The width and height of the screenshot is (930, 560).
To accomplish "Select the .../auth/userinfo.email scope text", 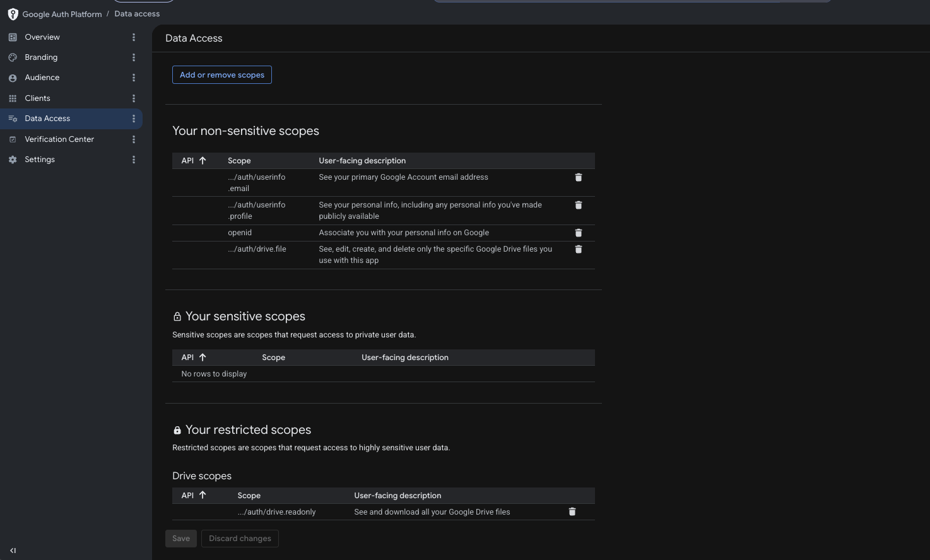I will (x=257, y=183).
